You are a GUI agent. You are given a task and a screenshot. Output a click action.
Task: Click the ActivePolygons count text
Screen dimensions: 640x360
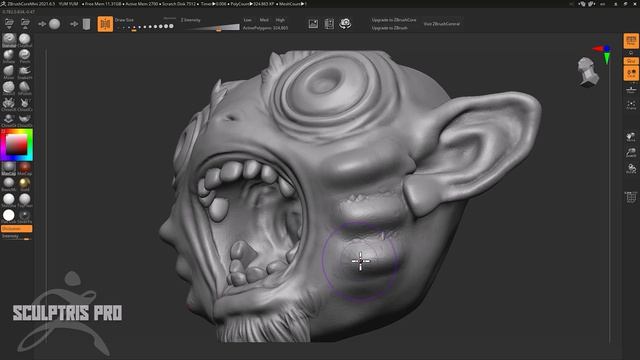265,28
